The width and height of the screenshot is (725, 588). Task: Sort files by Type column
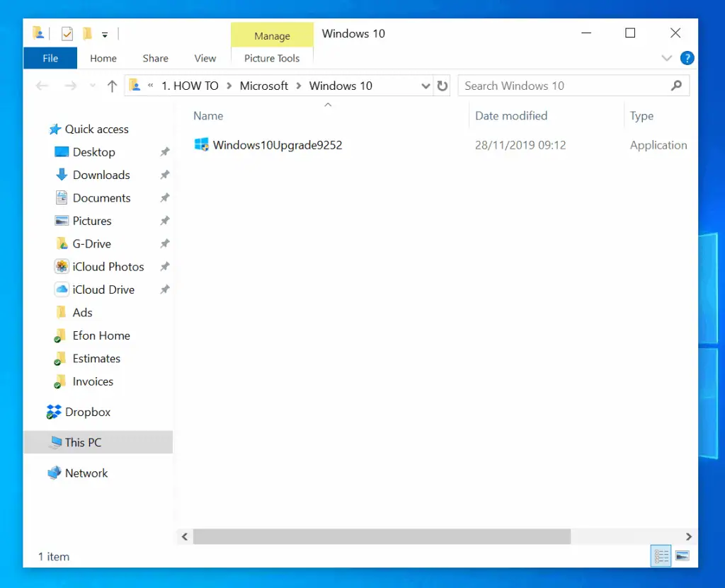pos(641,116)
